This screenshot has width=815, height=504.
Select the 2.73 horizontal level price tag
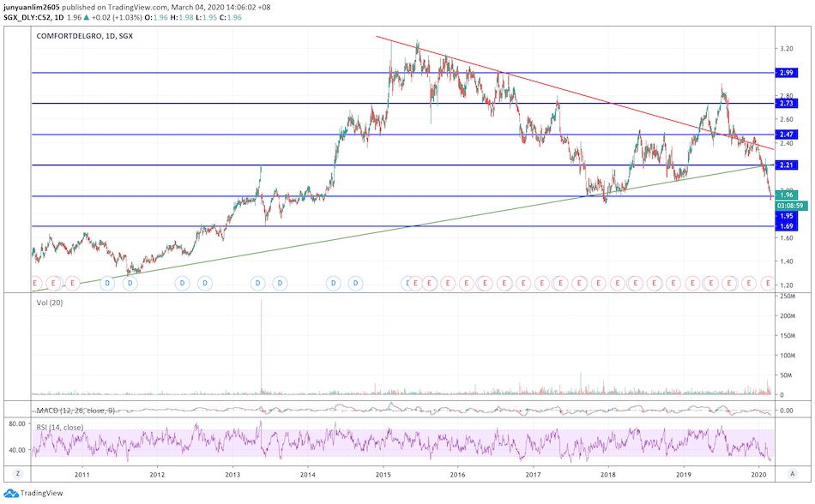click(787, 104)
